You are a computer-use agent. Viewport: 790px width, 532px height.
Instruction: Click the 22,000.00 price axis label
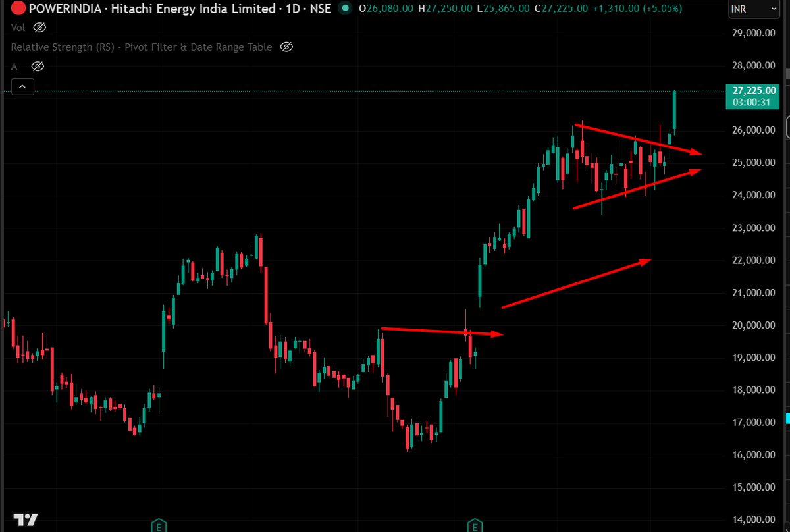tap(754, 260)
